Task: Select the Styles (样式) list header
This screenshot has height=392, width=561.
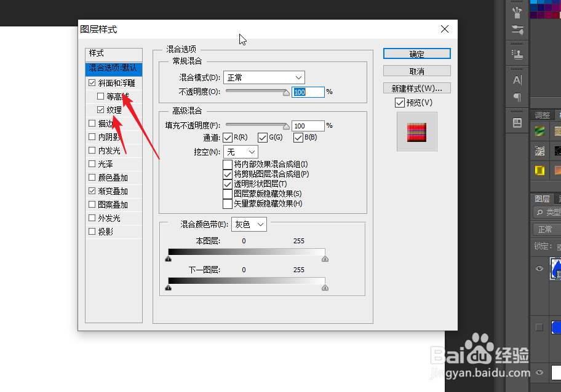Action: click(114, 53)
